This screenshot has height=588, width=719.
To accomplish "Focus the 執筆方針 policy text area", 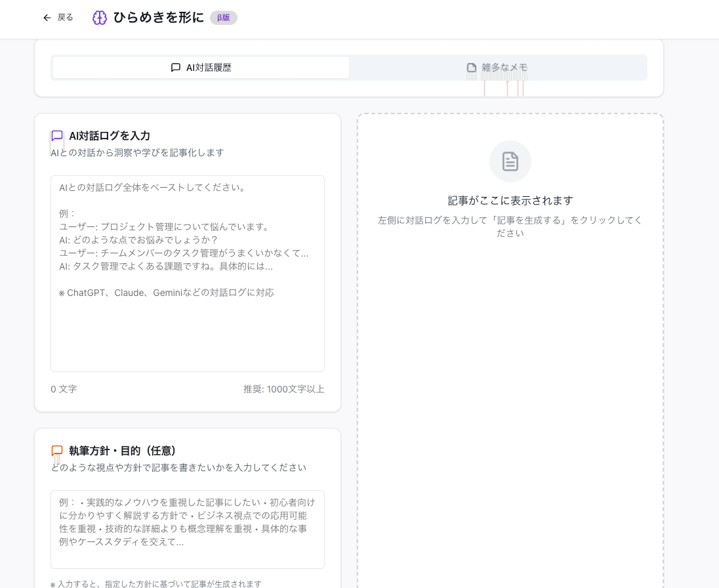I will [188, 530].
